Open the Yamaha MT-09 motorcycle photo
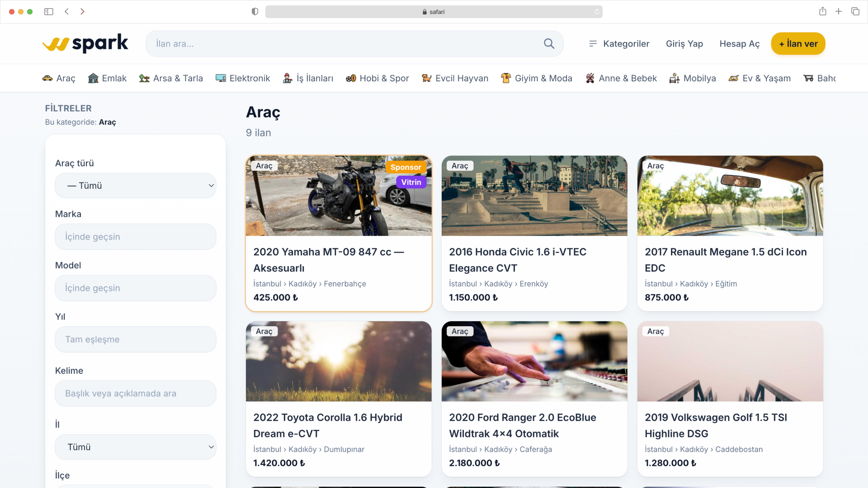Screen dimensions: 868x488 pyautogui.click(x=339, y=196)
